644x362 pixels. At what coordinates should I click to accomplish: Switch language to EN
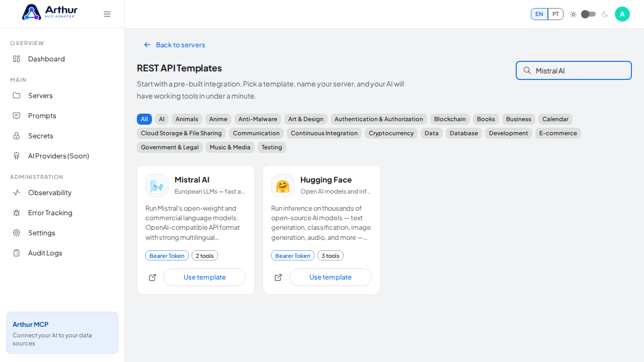[539, 14]
